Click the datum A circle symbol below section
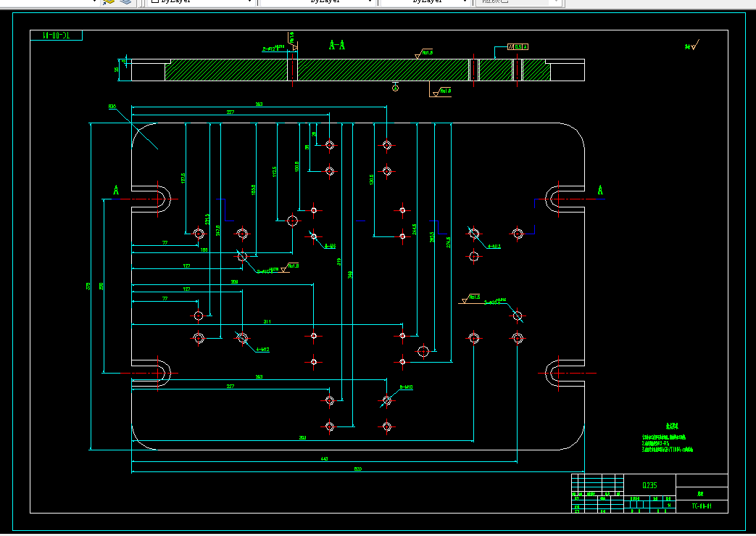 tap(395, 88)
